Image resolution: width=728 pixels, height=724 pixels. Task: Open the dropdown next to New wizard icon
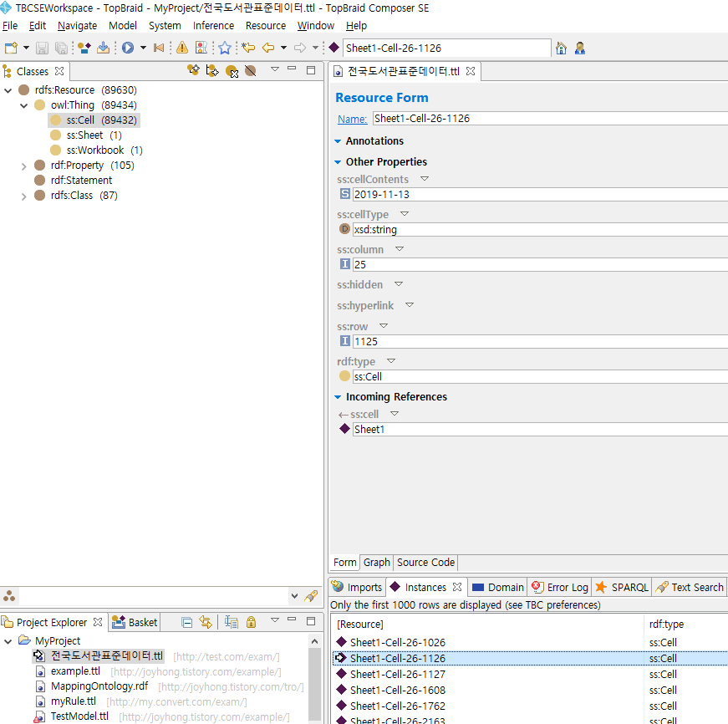26,48
